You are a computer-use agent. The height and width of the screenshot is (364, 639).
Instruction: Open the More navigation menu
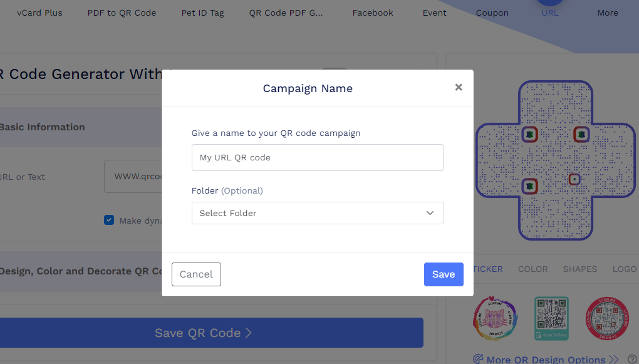pos(607,13)
